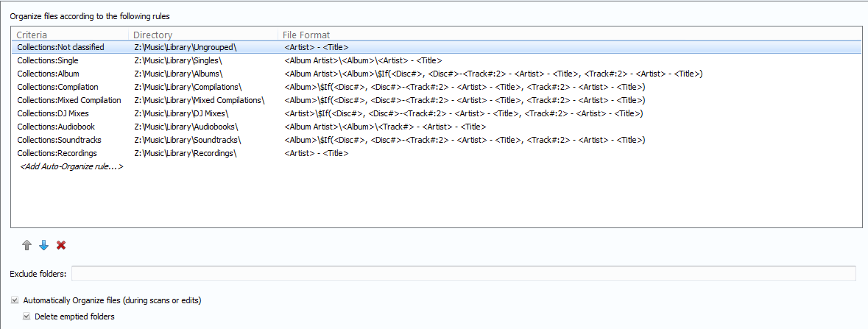Select the Collections:Not classified rule
Image resolution: width=868 pixels, height=329 pixels.
[61, 47]
